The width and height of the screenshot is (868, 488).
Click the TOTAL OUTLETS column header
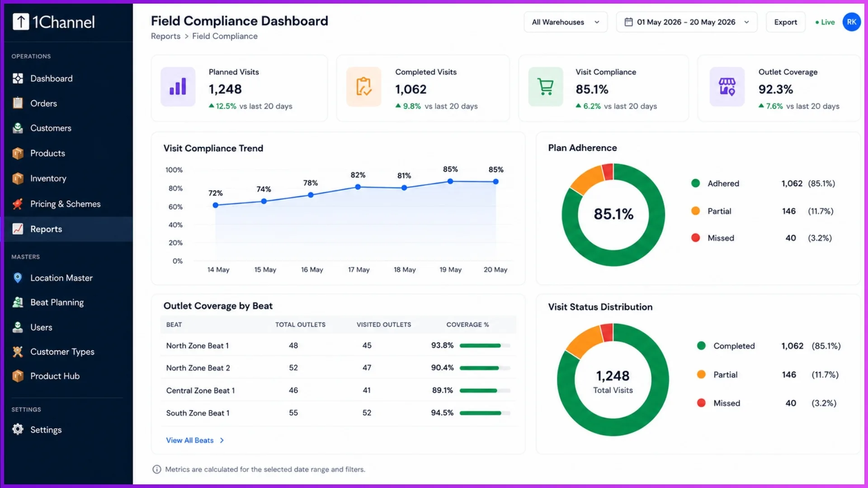click(300, 325)
